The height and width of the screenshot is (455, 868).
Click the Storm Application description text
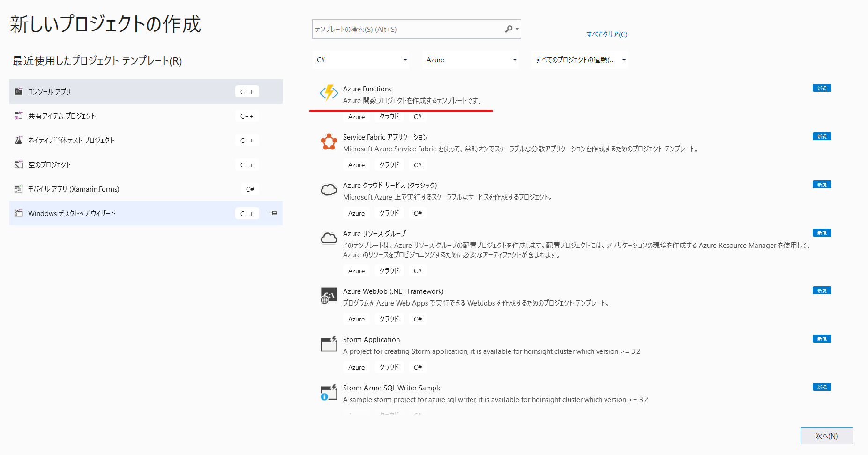[491, 351]
